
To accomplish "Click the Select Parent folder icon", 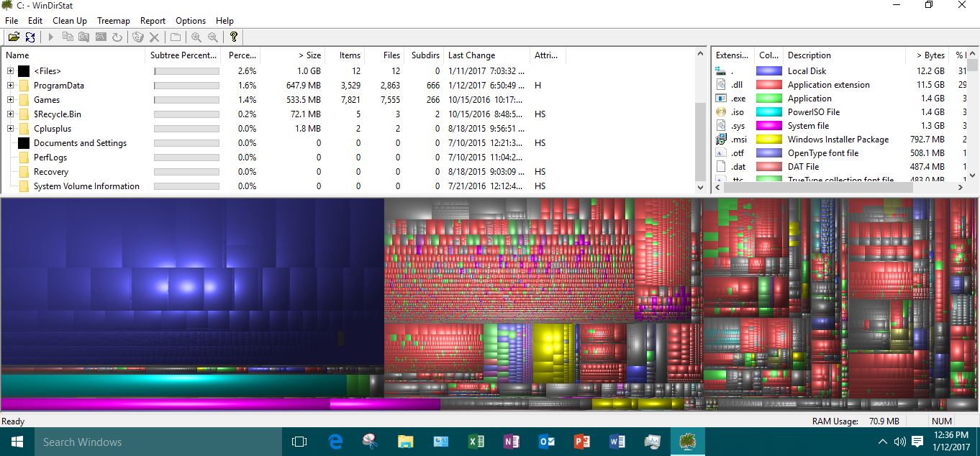I will pos(176,37).
